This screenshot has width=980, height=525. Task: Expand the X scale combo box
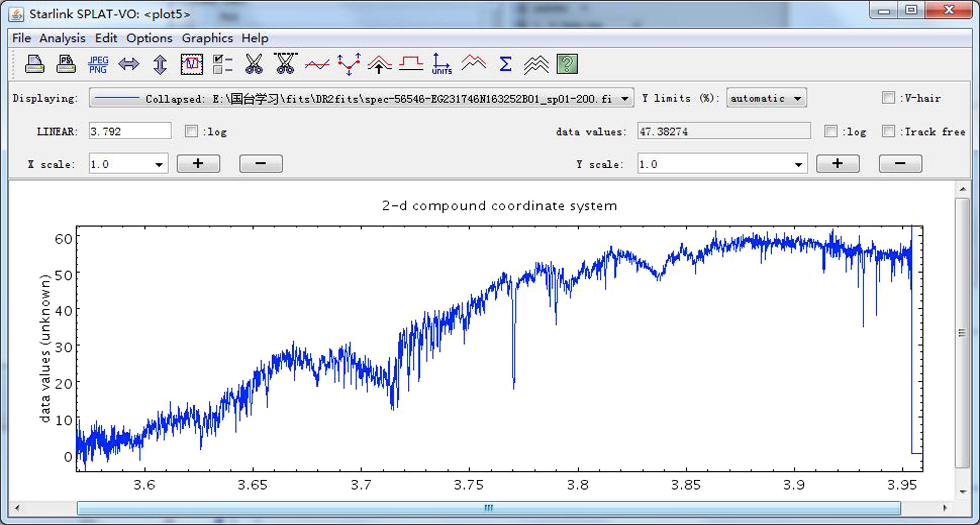click(x=159, y=164)
